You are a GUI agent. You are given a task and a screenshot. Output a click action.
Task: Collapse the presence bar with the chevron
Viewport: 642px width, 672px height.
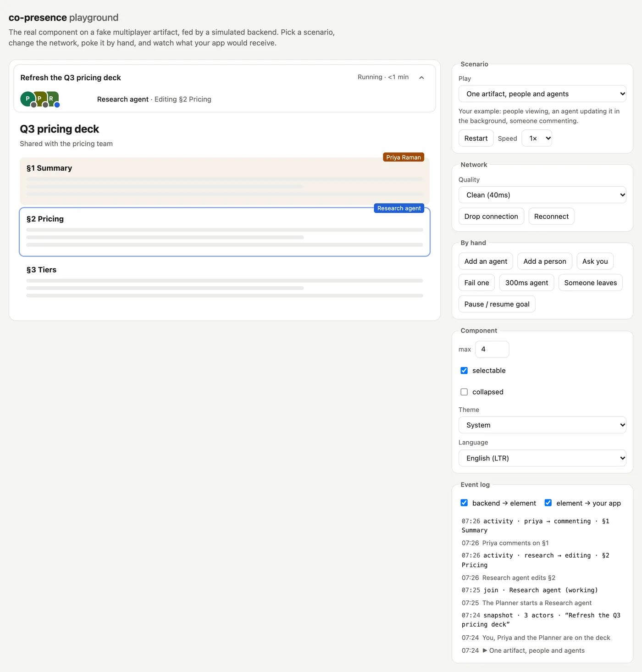[421, 78]
